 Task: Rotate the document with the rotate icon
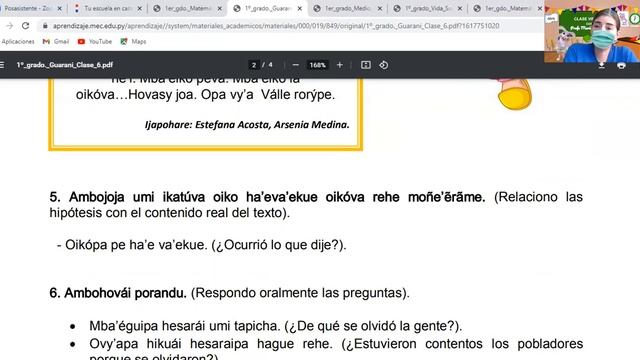click(x=384, y=65)
